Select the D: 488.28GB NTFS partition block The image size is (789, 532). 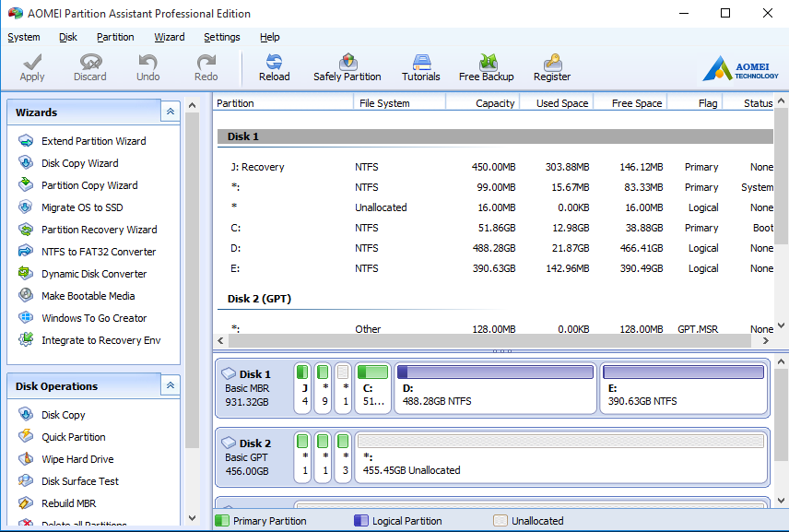[x=494, y=387]
